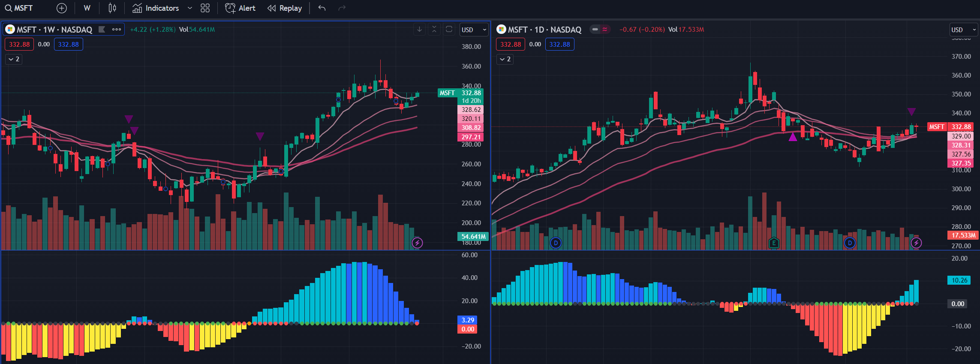Click the 17.533M volume label on daily axis
Image resolution: width=980 pixels, height=364 pixels.
point(963,235)
